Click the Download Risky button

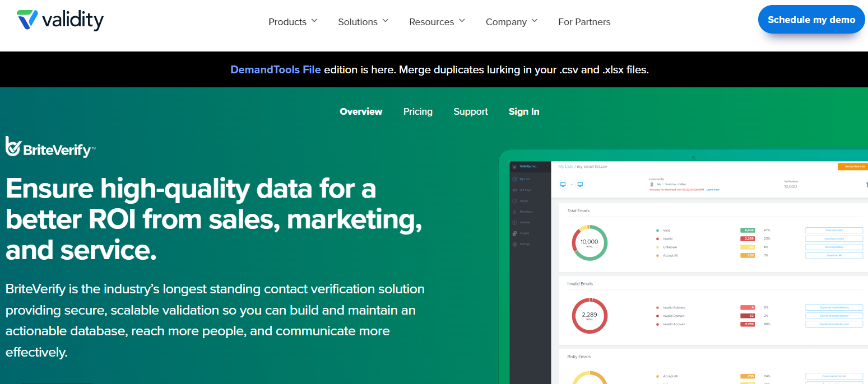pos(834,247)
